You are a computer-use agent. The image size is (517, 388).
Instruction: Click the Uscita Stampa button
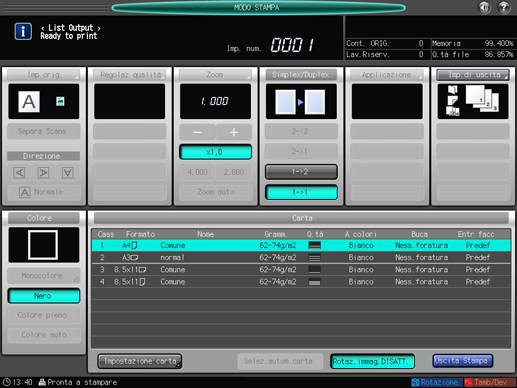pos(462,361)
